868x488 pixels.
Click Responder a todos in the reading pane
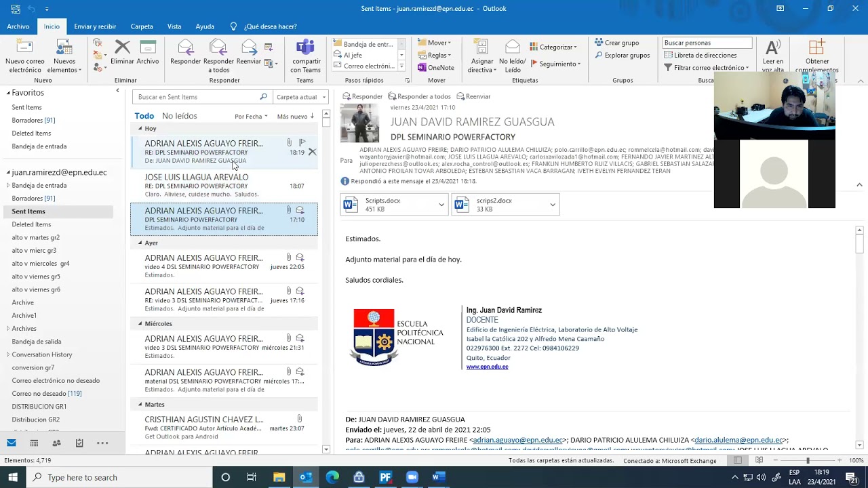coord(419,96)
